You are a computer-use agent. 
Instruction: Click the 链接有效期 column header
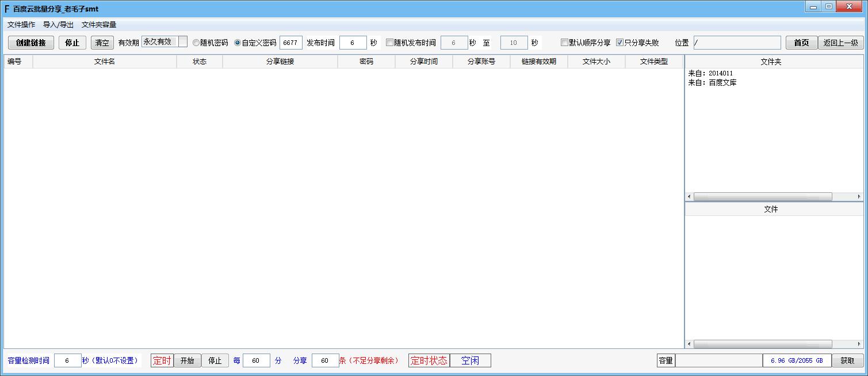pos(539,62)
